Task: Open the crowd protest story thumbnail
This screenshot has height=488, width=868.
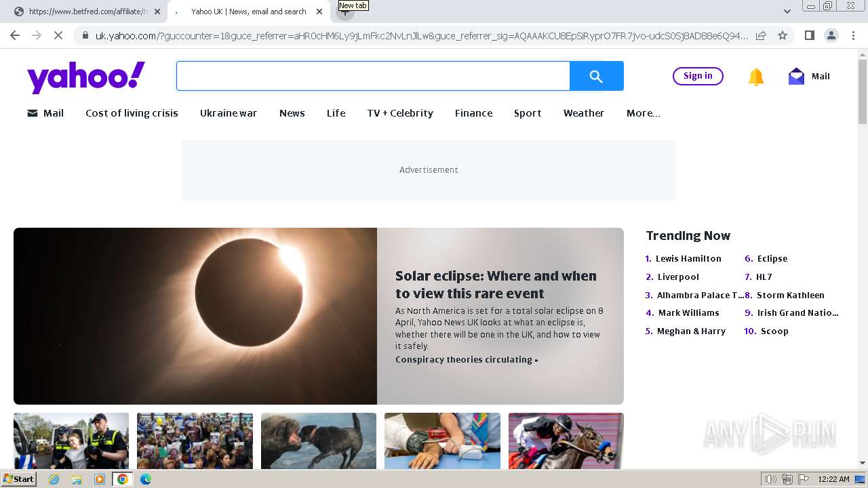Action: 195,441
